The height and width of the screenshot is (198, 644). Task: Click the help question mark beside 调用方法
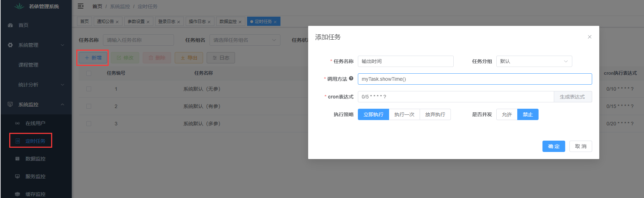click(x=351, y=78)
